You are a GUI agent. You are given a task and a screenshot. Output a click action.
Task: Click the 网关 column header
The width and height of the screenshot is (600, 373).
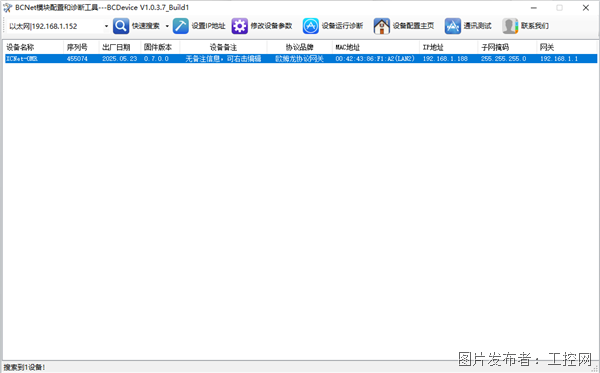point(567,47)
